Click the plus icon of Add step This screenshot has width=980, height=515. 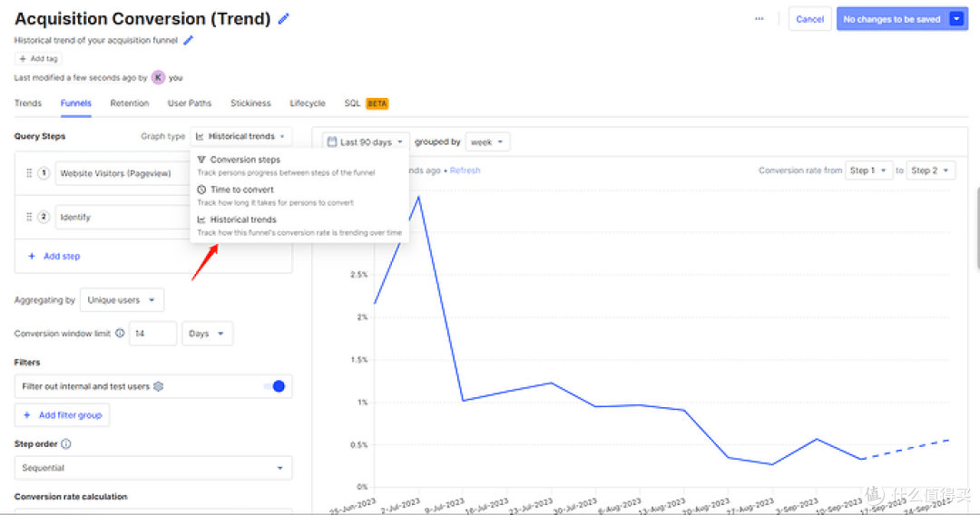coord(32,256)
